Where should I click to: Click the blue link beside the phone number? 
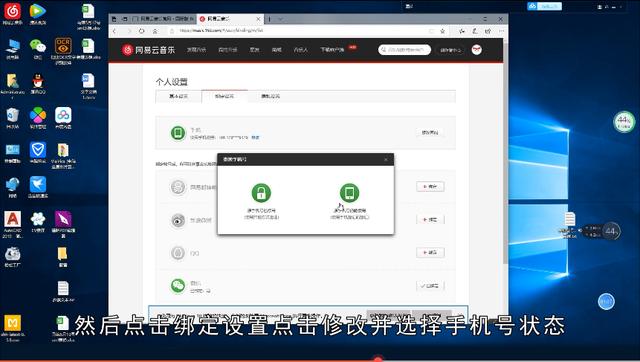[x=255, y=138]
